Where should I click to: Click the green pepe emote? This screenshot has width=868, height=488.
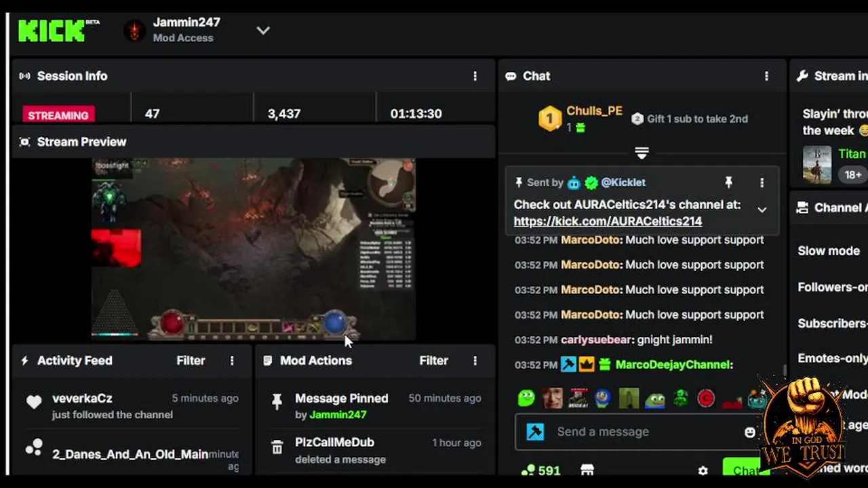coord(654,398)
